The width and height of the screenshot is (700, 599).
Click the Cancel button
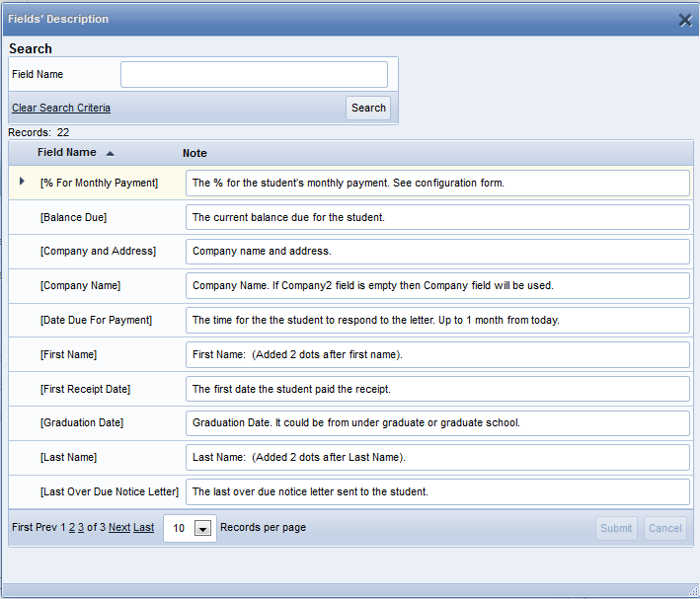click(664, 528)
